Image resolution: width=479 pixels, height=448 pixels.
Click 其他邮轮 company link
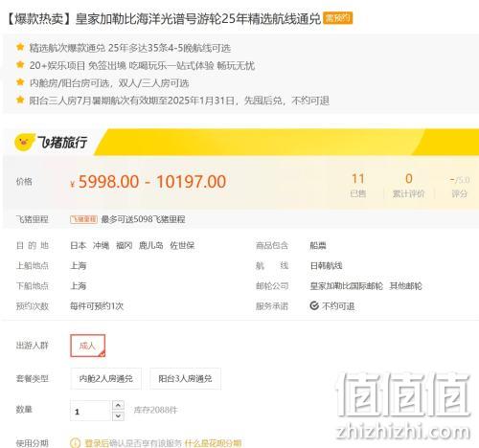coord(405,285)
